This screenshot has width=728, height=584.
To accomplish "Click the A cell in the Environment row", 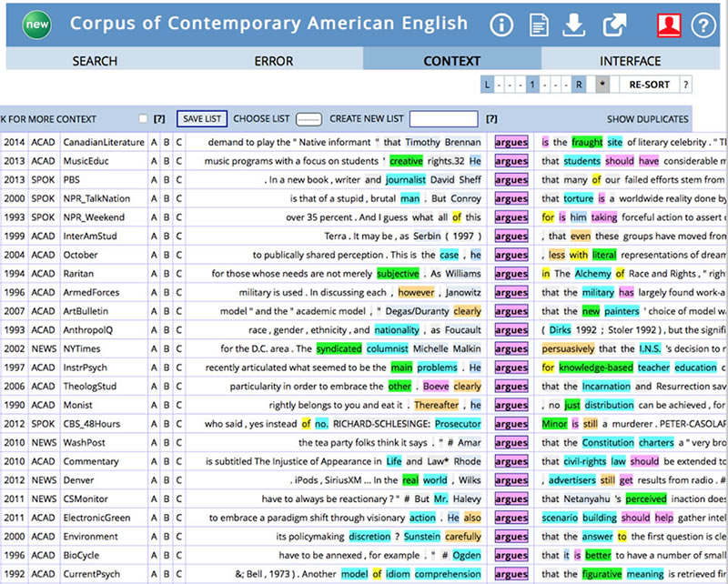I will pyautogui.click(x=154, y=536).
